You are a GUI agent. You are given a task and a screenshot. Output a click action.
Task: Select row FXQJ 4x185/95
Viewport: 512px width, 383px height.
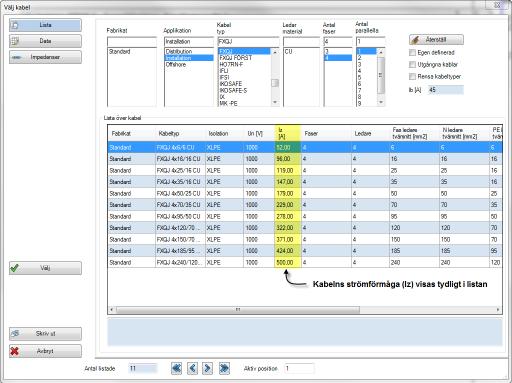click(x=305, y=251)
